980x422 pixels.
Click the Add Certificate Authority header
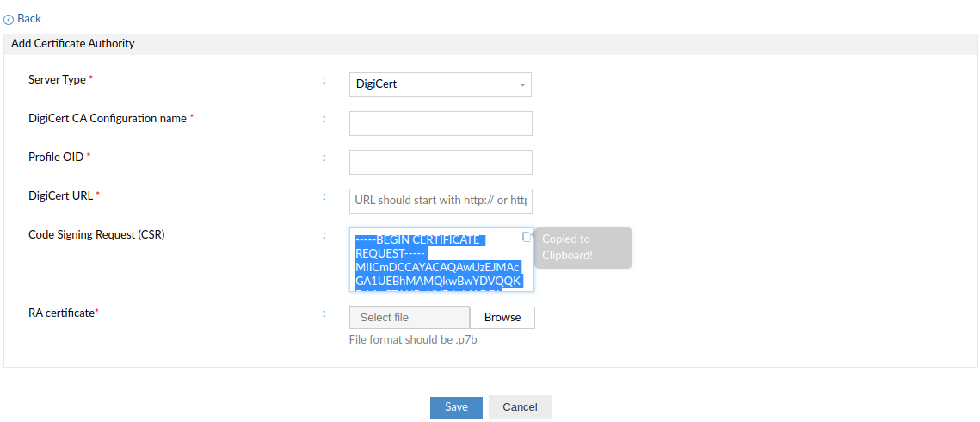[x=73, y=43]
